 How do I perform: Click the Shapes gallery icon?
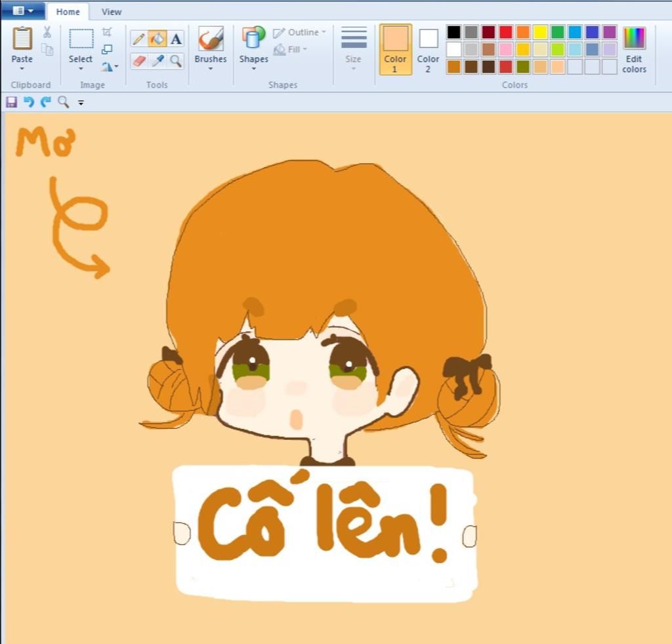(x=253, y=37)
